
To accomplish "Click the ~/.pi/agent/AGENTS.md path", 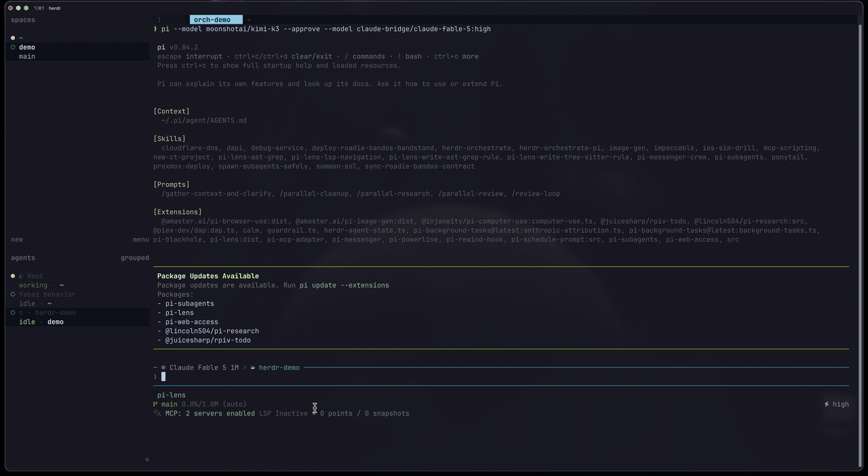I will [204, 121].
